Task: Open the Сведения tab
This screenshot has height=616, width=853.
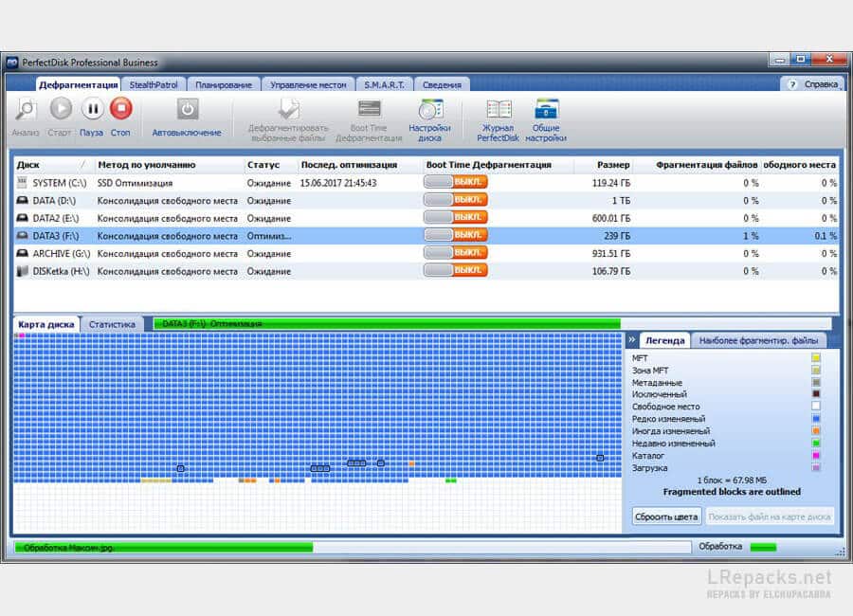Action: coord(442,85)
